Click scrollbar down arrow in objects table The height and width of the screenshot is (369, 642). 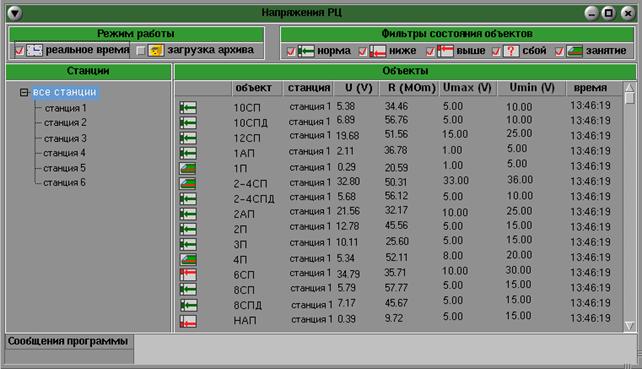(630, 326)
